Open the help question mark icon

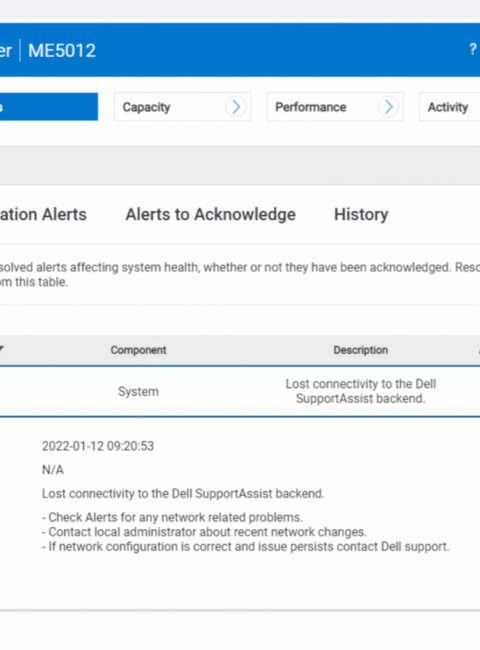473,49
